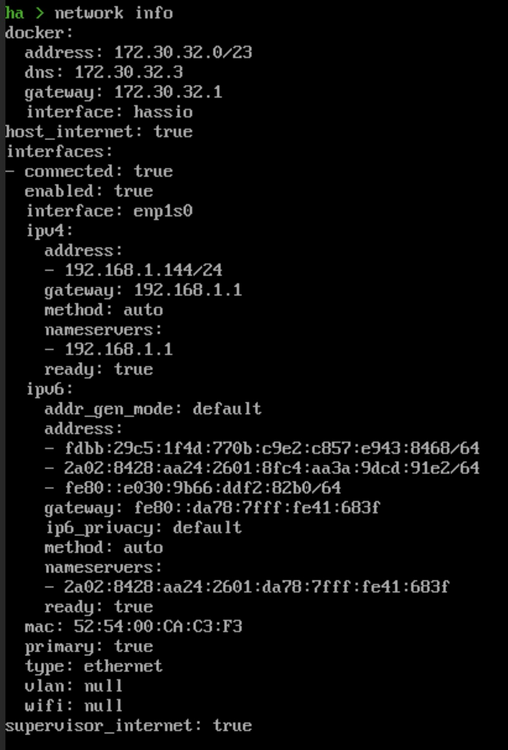Click the MAC address 52:54:00:CA:C3:F3
Screen dimensions: 508x750
(x=158, y=626)
